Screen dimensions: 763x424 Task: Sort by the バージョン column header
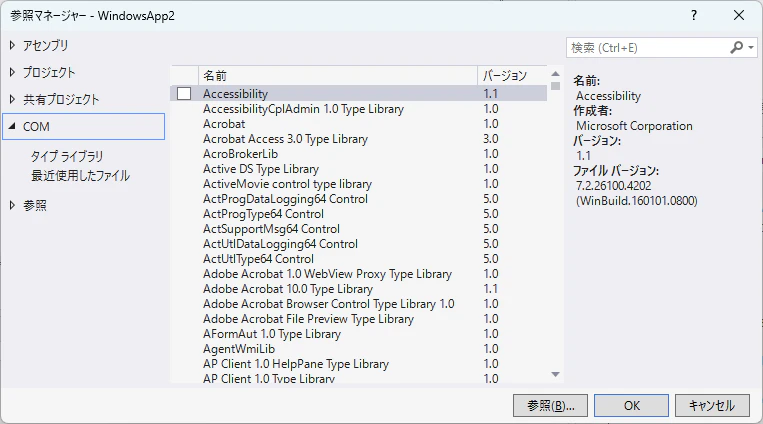(512, 75)
